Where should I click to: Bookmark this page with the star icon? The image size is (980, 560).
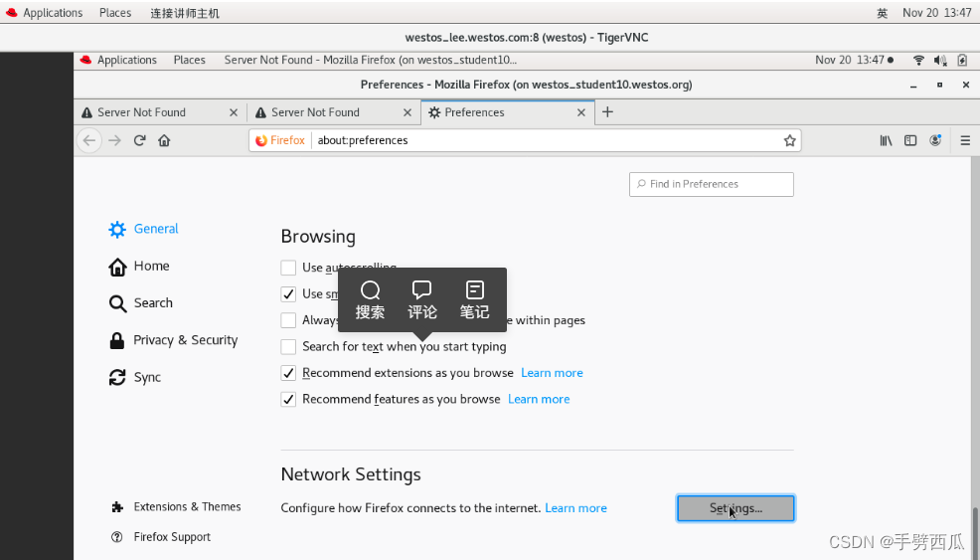click(x=789, y=140)
